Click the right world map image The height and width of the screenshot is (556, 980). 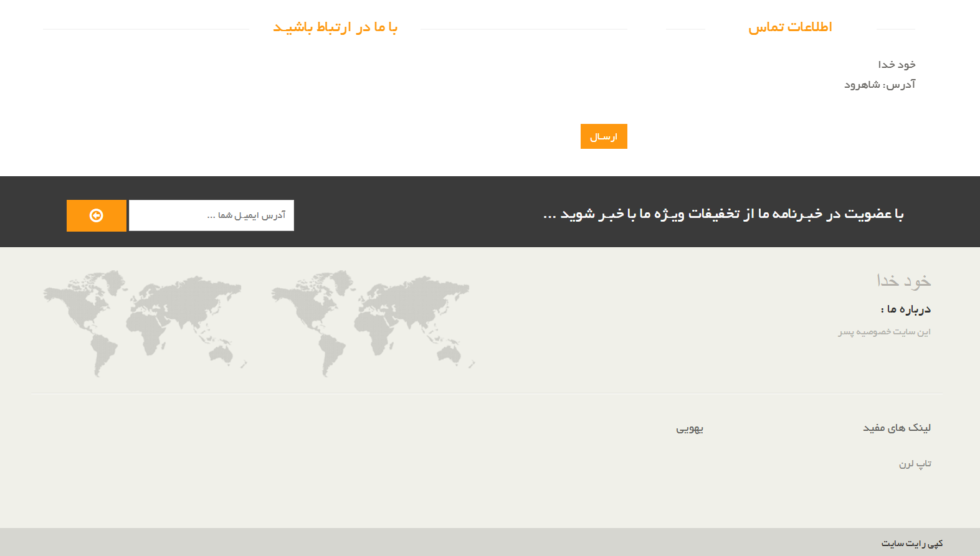point(373,323)
